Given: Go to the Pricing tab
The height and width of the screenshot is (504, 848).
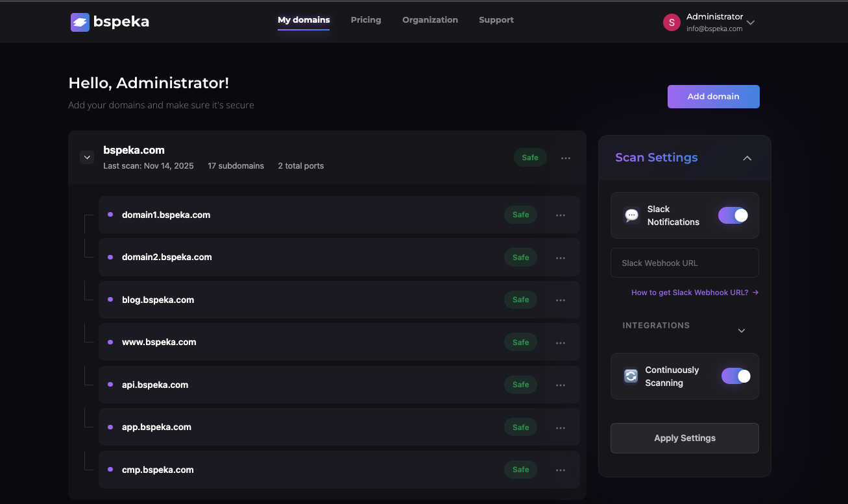Looking at the screenshot, I should [x=366, y=20].
